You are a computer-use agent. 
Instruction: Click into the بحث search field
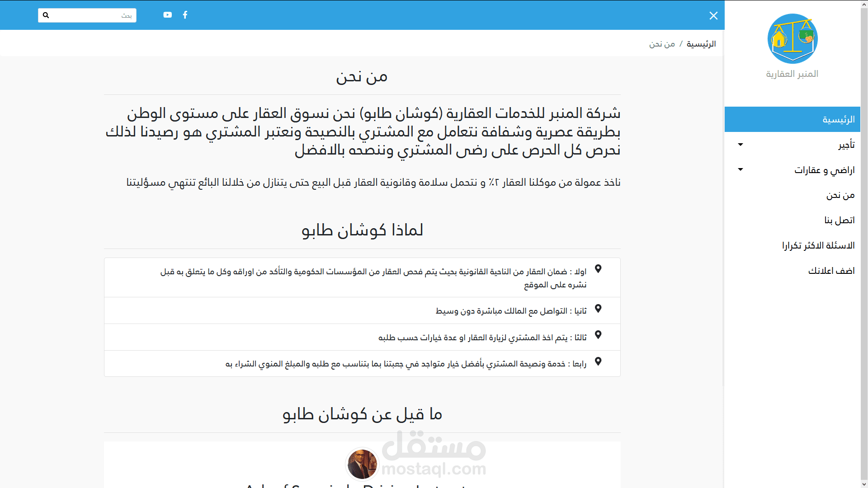click(90, 15)
